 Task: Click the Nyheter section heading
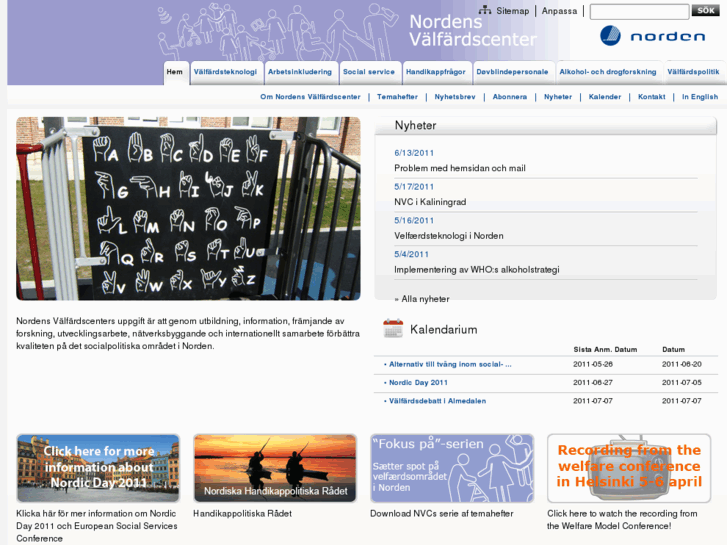click(x=415, y=126)
